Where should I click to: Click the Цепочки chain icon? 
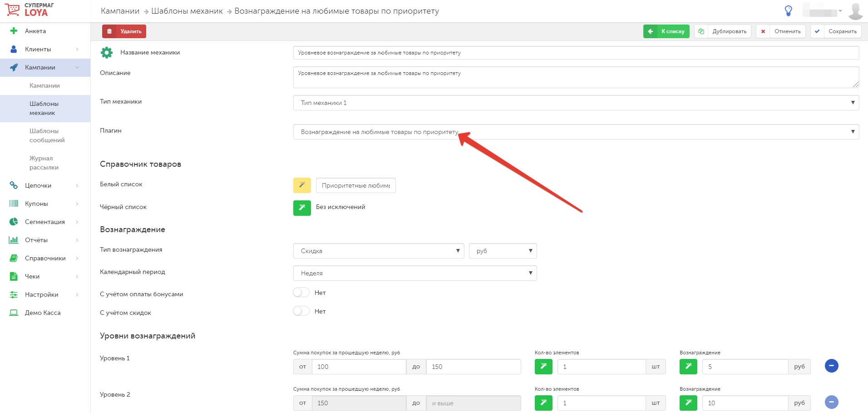pos(14,185)
